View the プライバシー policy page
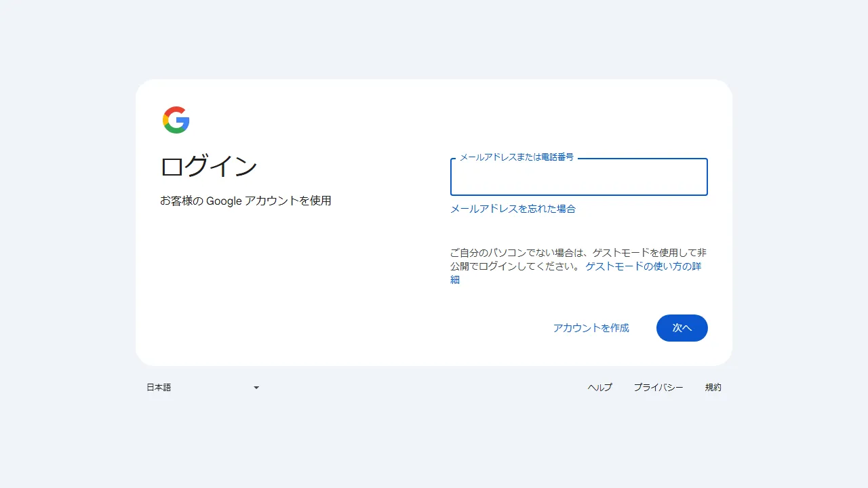The width and height of the screenshot is (868, 488). [x=658, y=387]
